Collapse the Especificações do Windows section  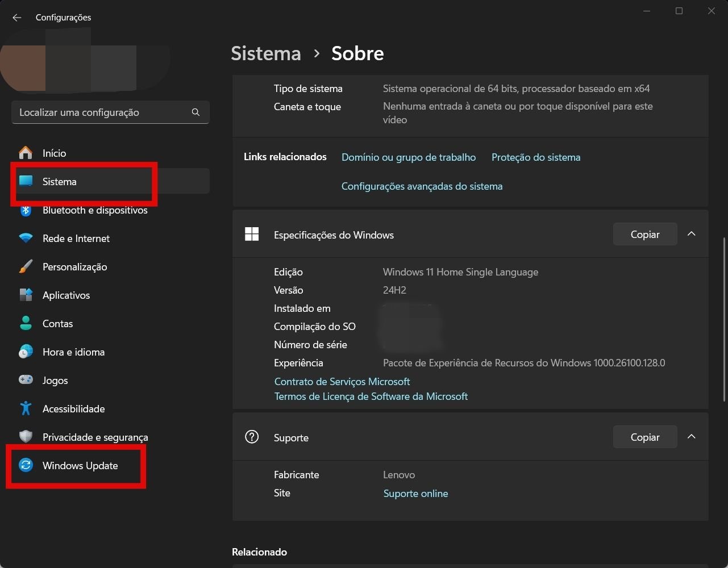692,233
